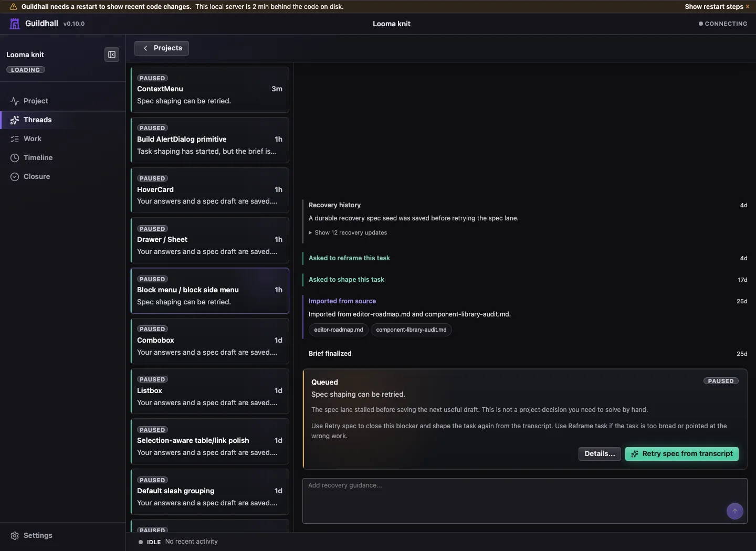
Task: Click the Looma knit sidebar project name
Action: (x=25, y=55)
